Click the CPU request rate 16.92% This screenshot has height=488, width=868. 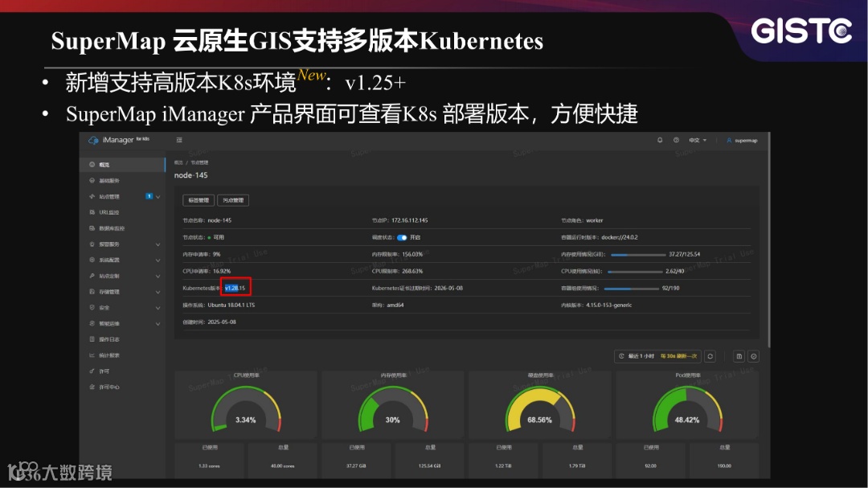222,272
